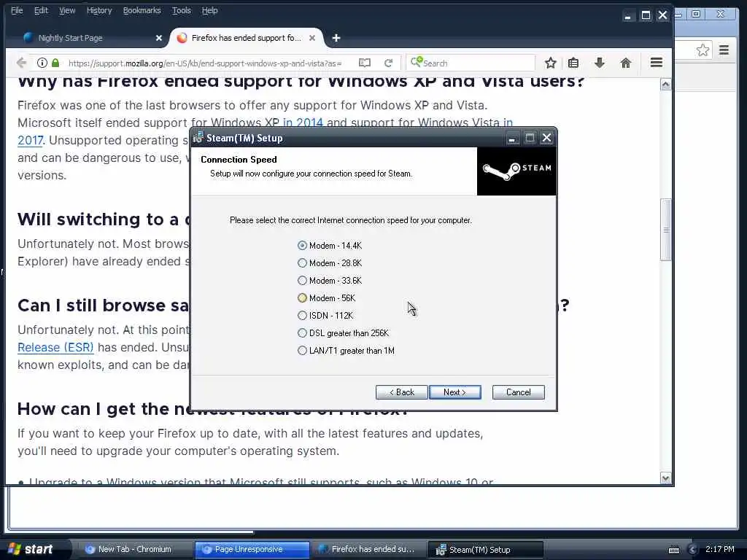Switch to Page Unresponsive taskbar item

[x=252, y=550]
